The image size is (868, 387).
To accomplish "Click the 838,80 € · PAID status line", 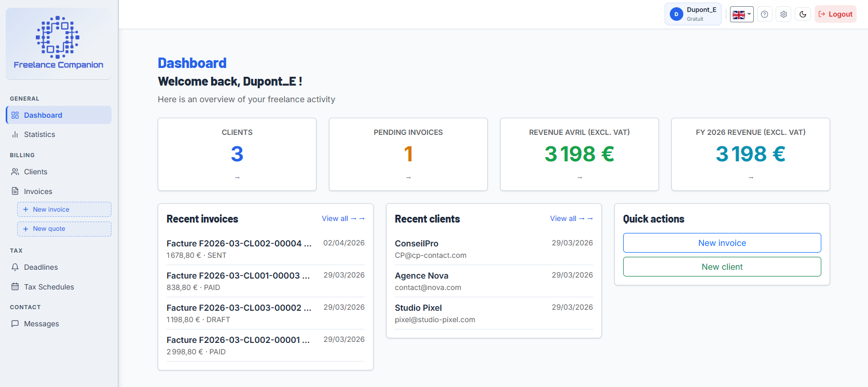I will [x=194, y=287].
